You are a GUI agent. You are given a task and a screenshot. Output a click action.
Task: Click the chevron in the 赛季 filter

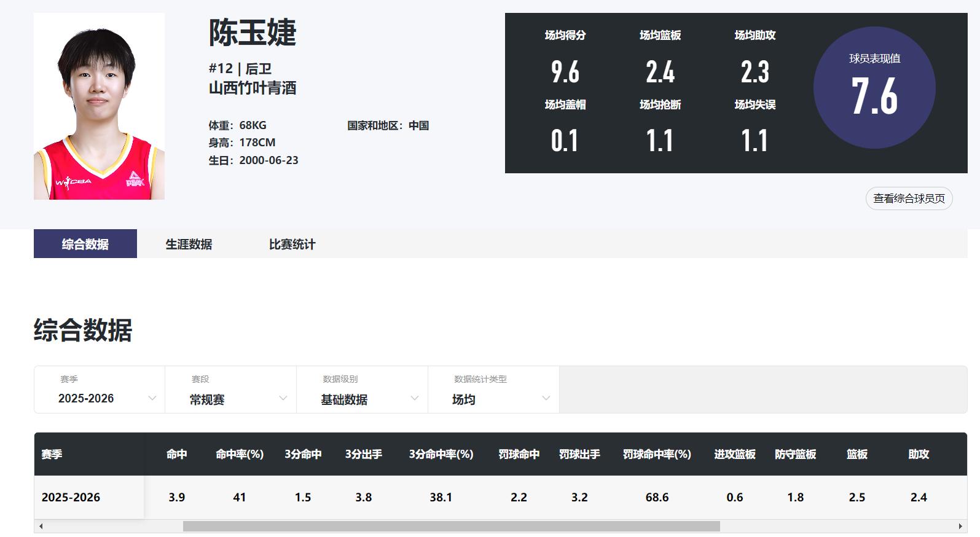tap(152, 398)
